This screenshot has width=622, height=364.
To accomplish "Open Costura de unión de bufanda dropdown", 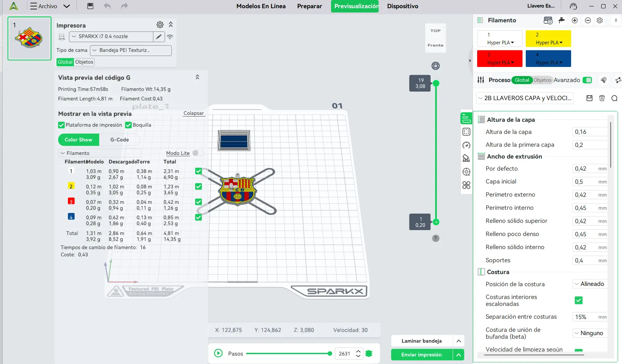I will 590,333.
